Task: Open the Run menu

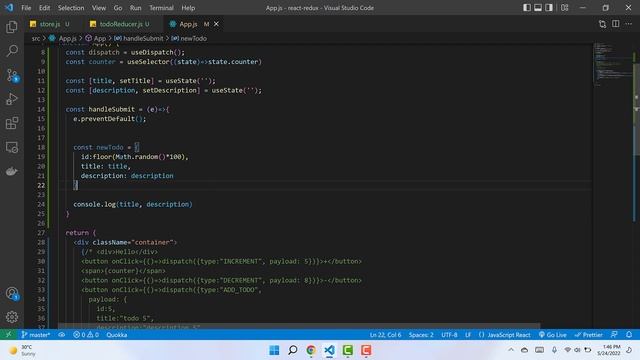Action: (136, 8)
